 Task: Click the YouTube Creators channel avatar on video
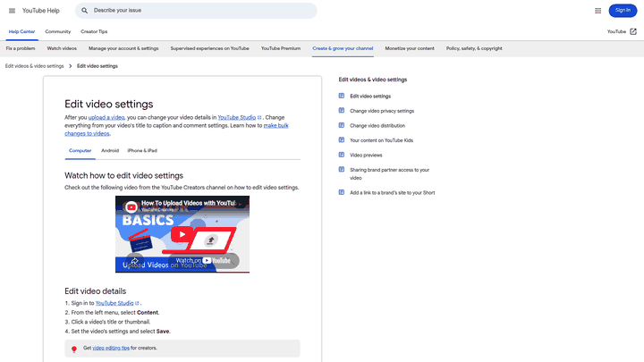coord(131,206)
